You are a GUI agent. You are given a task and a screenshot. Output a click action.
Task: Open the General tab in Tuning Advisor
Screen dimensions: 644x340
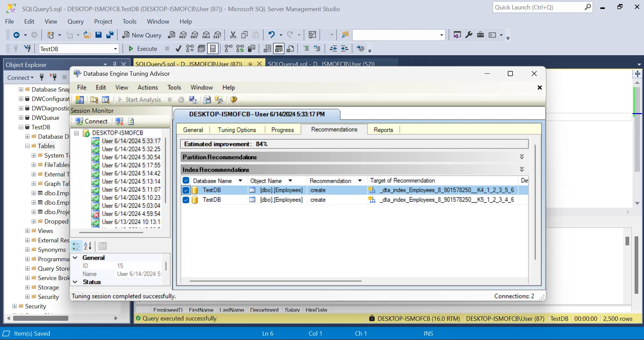click(x=193, y=130)
